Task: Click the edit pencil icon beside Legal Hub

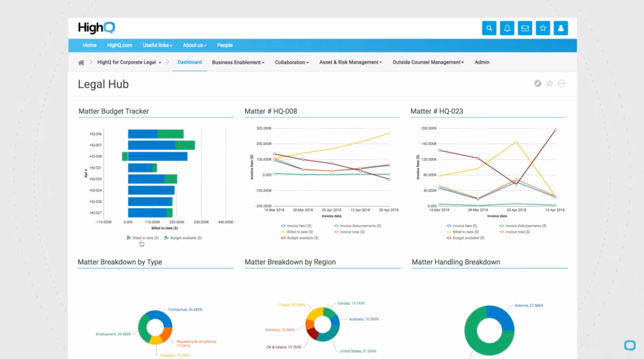Action: [538, 84]
